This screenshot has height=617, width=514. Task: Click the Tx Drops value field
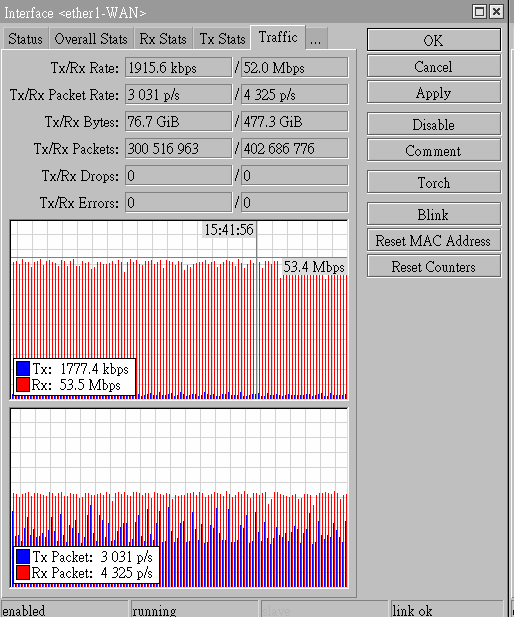179,175
